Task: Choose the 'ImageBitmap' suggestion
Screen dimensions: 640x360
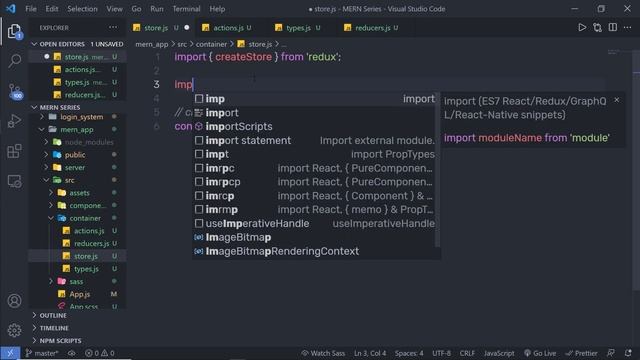Action: tap(314, 238)
